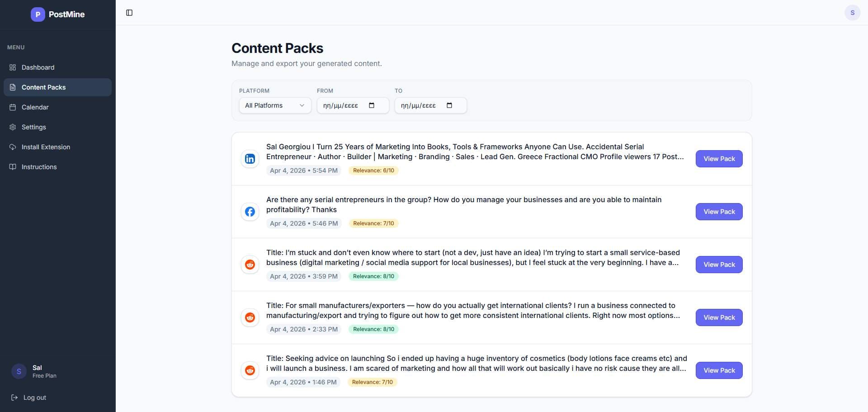Open the FROM date calendar picker
The width and height of the screenshot is (868, 412).
[372, 105]
